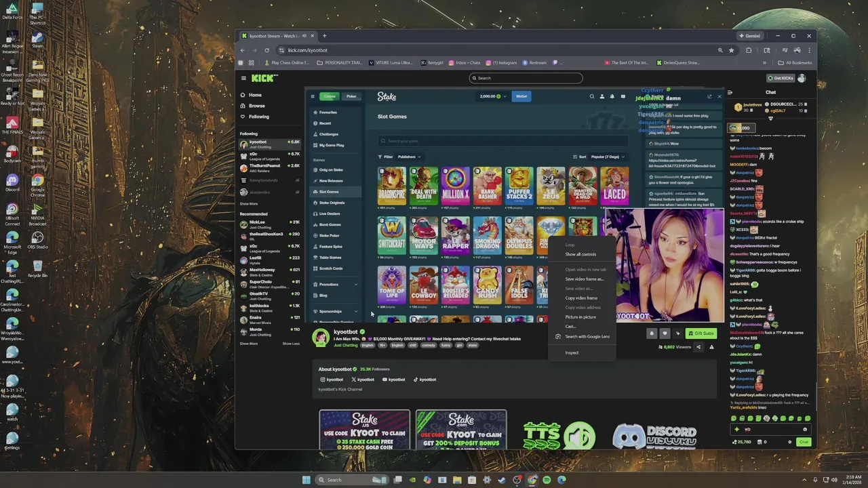Click the TTS panel image

[x=559, y=436]
